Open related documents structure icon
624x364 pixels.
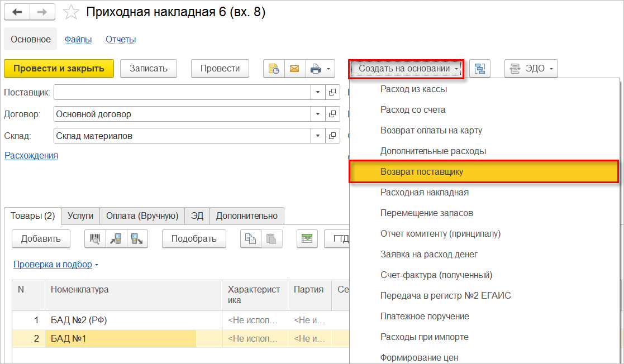(x=479, y=69)
